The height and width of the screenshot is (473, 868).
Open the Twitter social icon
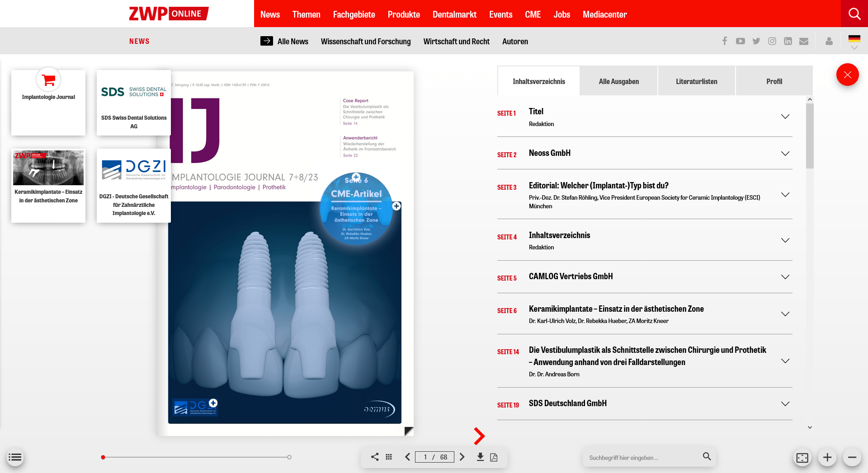coord(756,41)
